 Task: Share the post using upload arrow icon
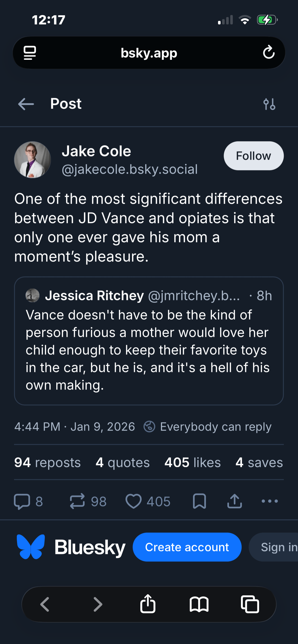[235, 501]
